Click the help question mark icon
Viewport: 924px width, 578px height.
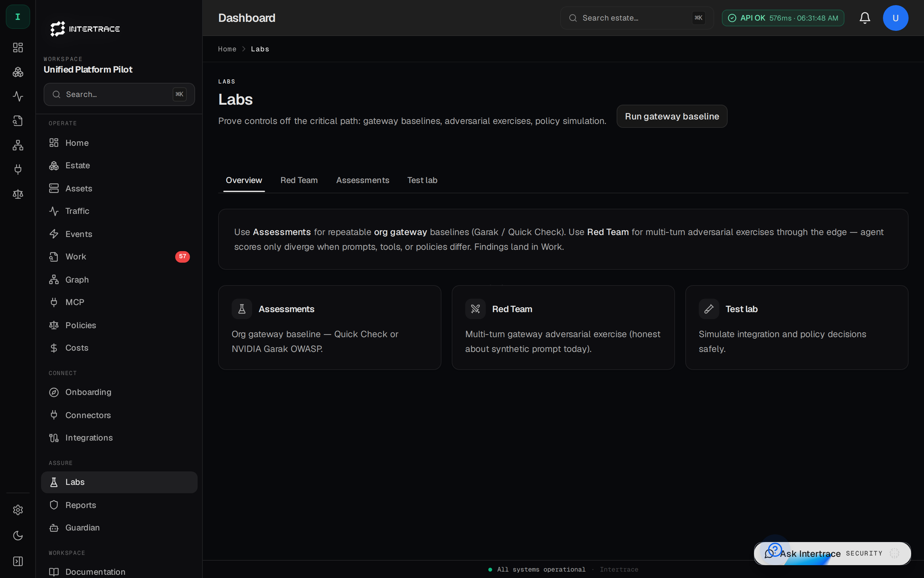coord(775,549)
